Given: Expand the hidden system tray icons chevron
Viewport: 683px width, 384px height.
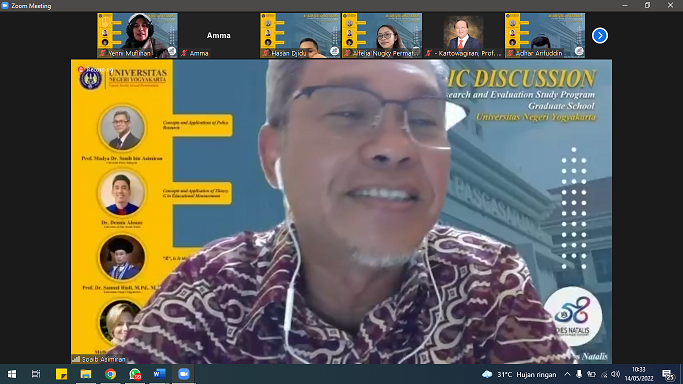Looking at the screenshot, I should click(x=567, y=374).
